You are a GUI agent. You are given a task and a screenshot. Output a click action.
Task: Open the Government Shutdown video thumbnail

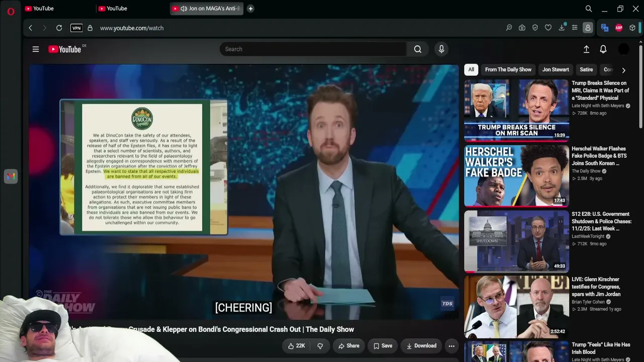pos(517,241)
